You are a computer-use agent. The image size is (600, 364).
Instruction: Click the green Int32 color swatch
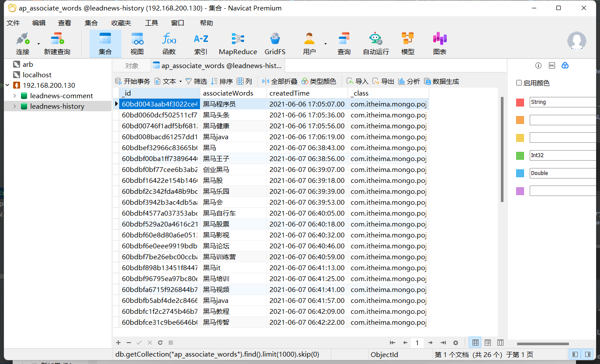[x=520, y=155]
